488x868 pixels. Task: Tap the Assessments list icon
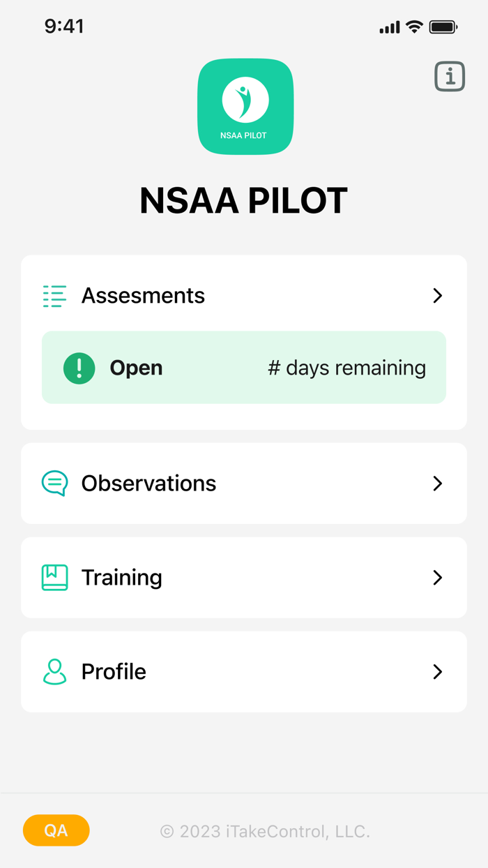click(54, 296)
